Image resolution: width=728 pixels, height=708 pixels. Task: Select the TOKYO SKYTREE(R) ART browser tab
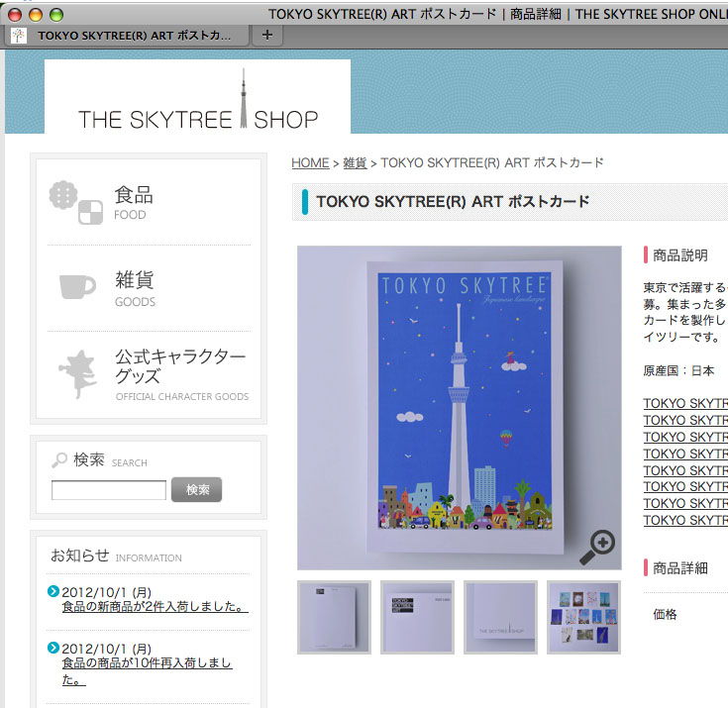[x=127, y=36]
